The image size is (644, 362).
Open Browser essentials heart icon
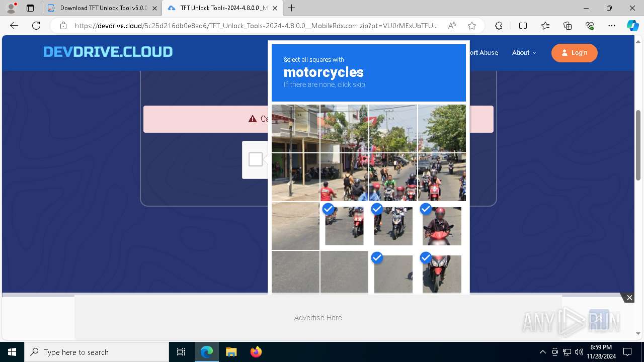pyautogui.click(x=590, y=26)
